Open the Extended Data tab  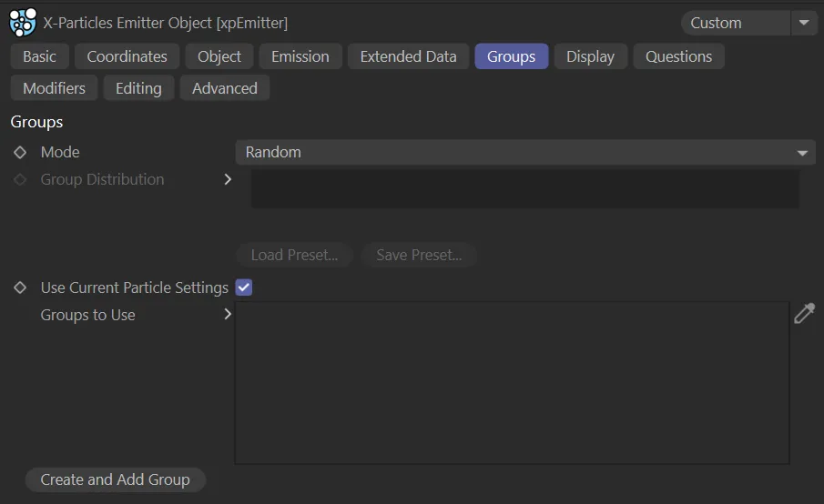point(408,56)
